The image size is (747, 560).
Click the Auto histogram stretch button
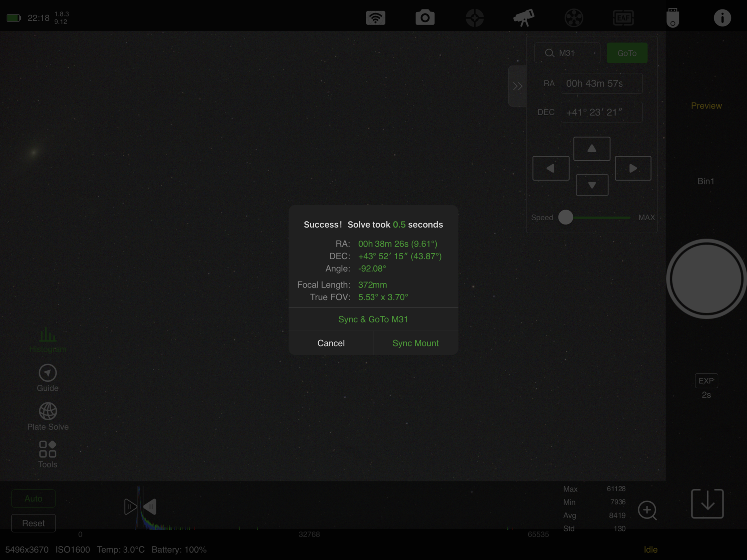[33, 499]
